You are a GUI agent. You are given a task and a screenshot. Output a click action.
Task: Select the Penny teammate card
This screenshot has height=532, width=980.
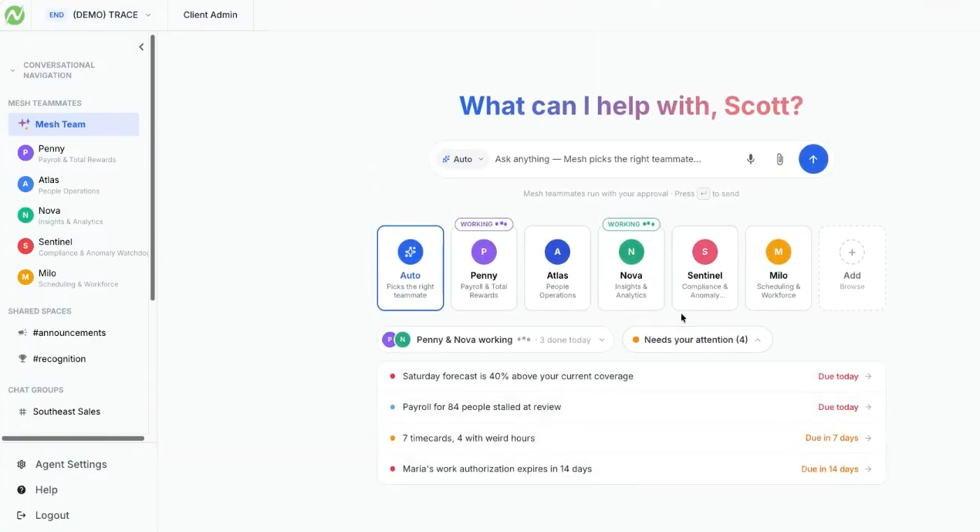484,268
